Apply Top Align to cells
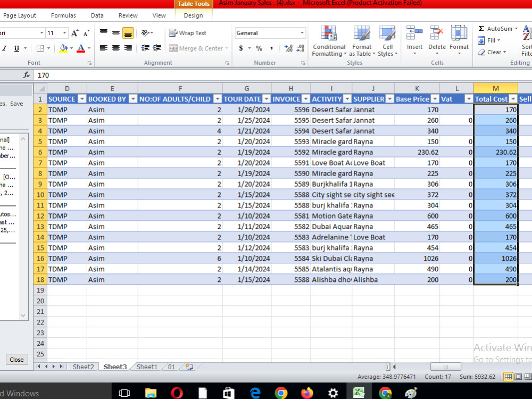This screenshot has height=399, width=532. (104, 33)
